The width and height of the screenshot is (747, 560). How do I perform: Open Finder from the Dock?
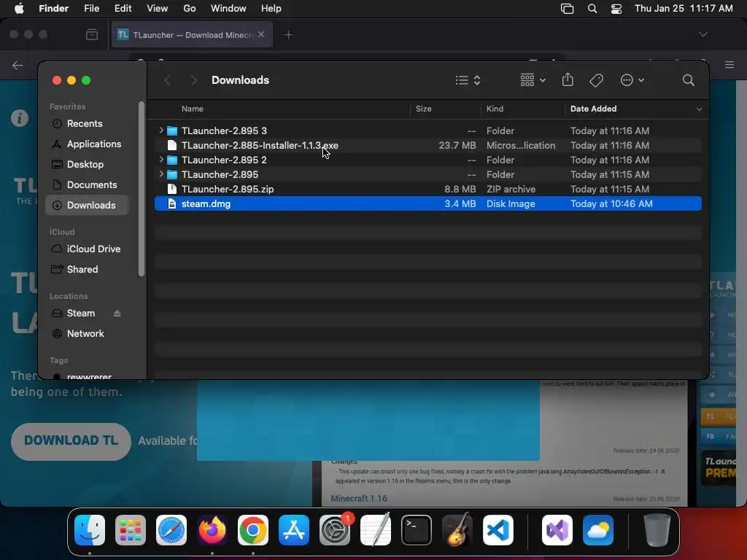(x=90, y=530)
